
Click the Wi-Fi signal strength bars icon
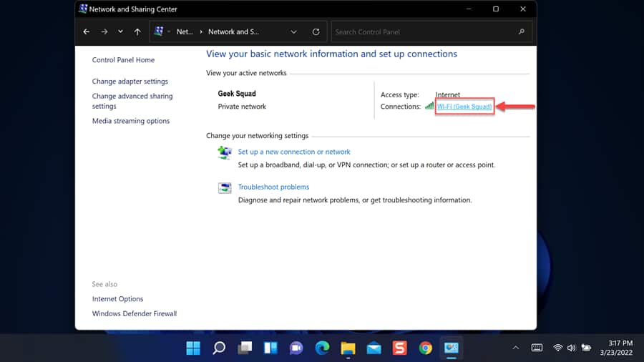[429, 105]
